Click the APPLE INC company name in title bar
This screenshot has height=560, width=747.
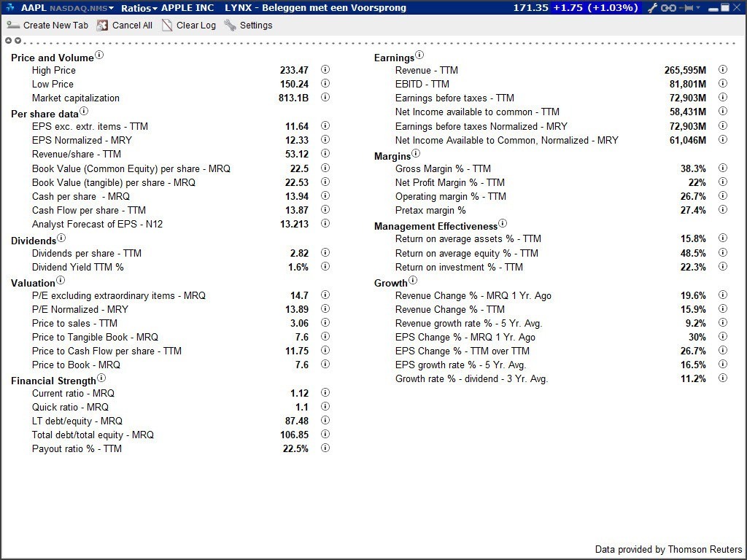[x=187, y=7]
